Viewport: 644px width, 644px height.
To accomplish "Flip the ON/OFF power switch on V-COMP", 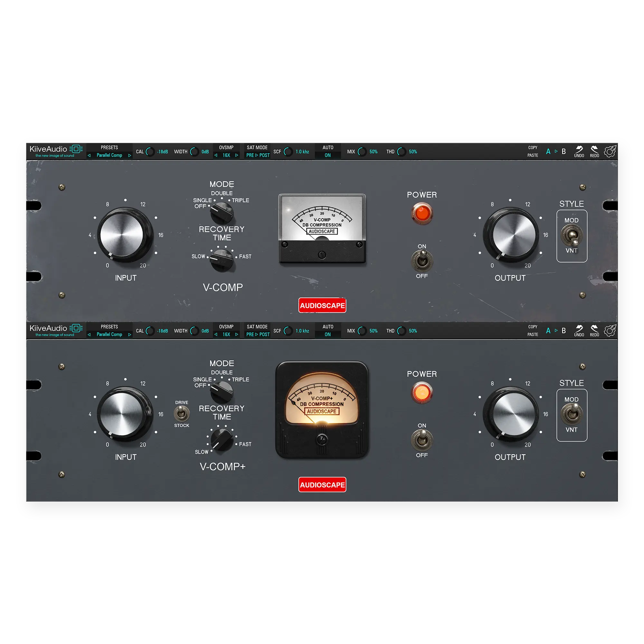I will [422, 260].
